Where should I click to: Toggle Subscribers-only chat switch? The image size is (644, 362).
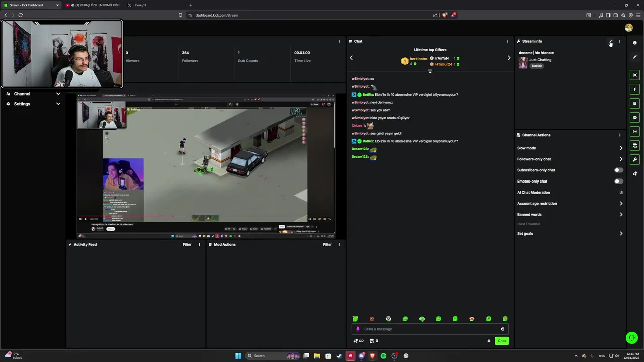(x=618, y=170)
